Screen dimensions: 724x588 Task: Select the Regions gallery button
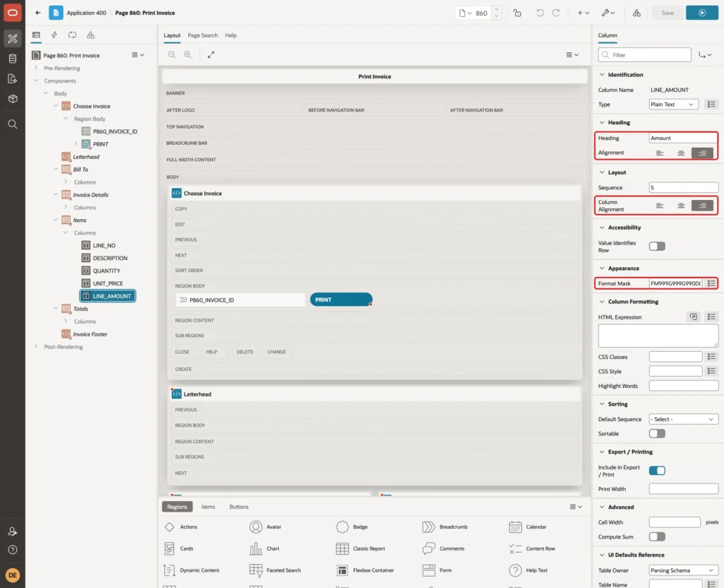pyautogui.click(x=177, y=507)
